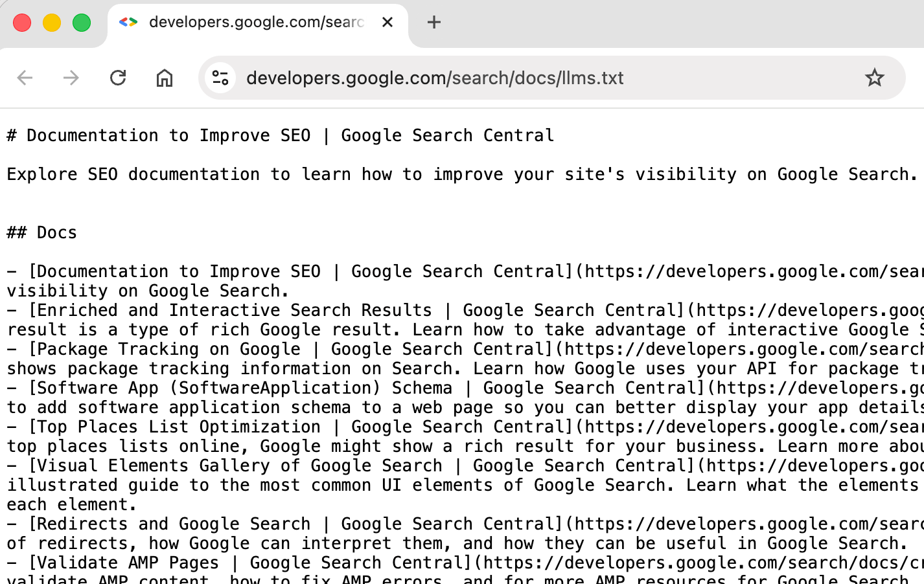924x584 pixels.
Task: Toggle fullscreen with the green traffic light
Action: tap(82, 21)
